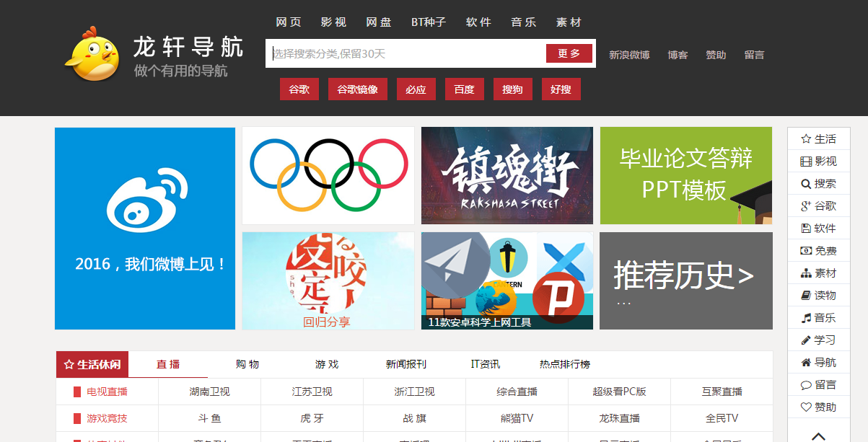The height and width of the screenshot is (442, 868).
Task: Open 浙江卫视 link
Action: click(x=415, y=392)
